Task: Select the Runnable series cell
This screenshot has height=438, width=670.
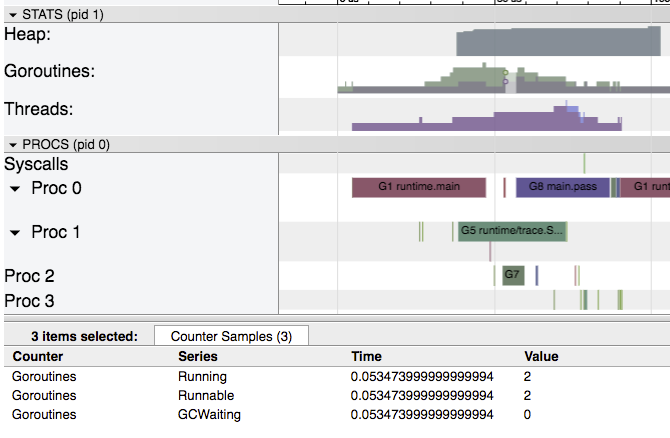Action: tap(206, 396)
